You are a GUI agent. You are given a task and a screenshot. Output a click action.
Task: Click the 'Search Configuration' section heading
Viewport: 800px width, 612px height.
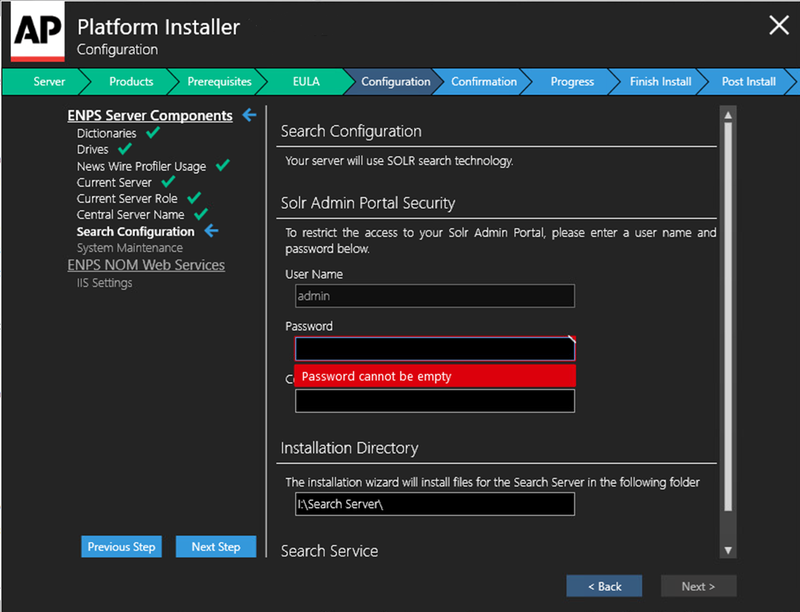click(351, 132)
